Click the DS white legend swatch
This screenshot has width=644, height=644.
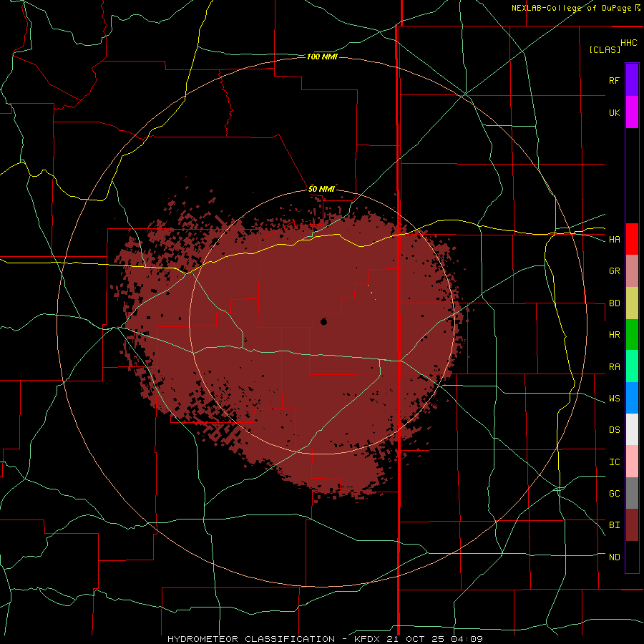tap(632, 429)
